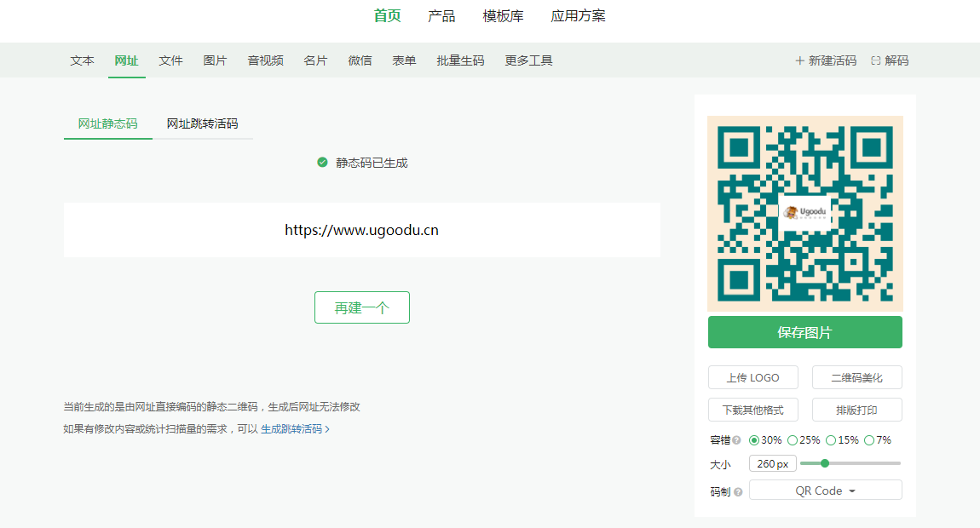
Task: Open the 模板库 top navigation item
Action: coord(503,16)
